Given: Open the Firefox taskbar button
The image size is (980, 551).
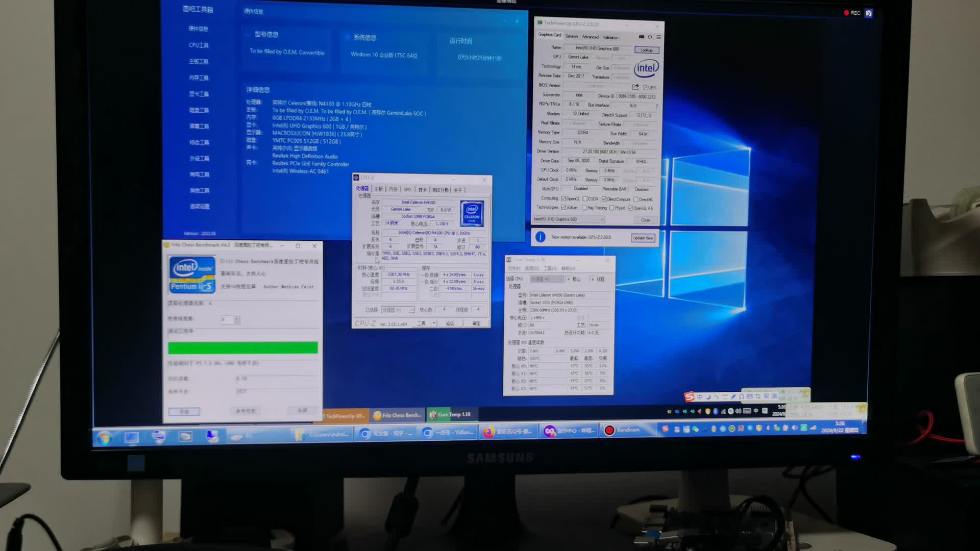Looking at the screenshot, I should (507, 432).
